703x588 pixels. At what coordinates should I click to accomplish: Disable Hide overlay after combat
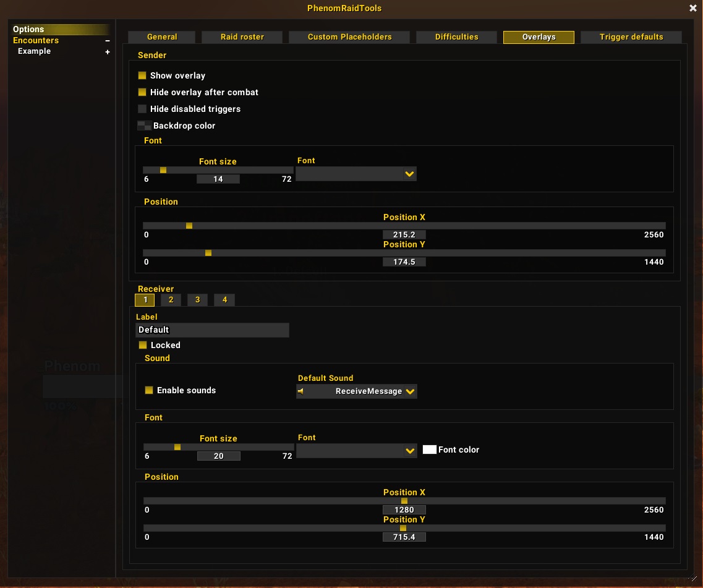[x=142, y=92]
